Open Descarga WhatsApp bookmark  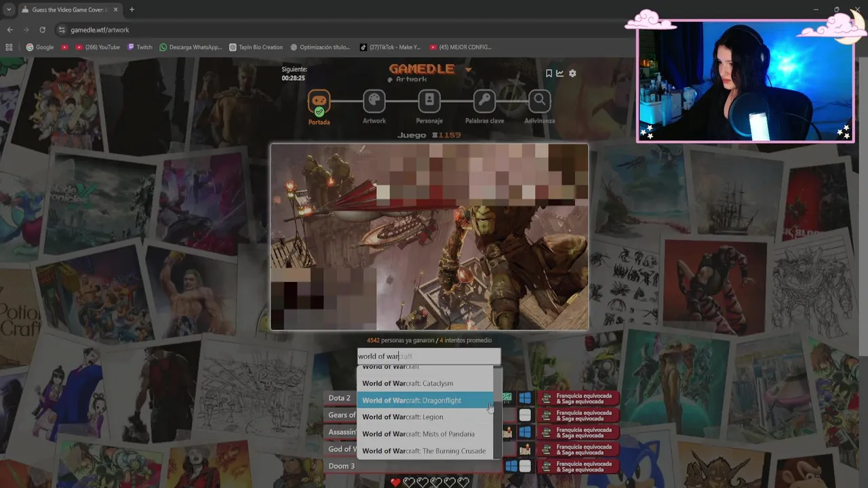[x=191, y=47]
